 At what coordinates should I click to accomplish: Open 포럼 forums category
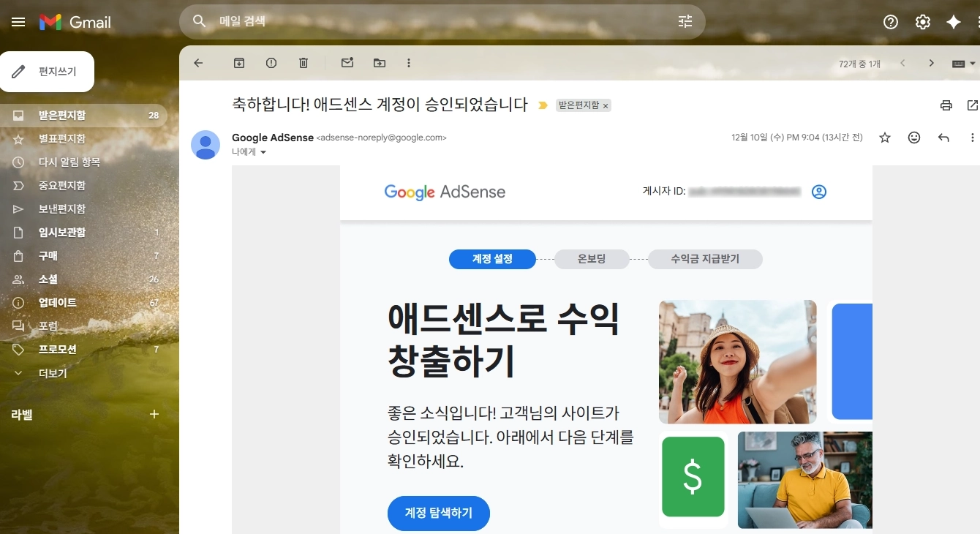(83, 326)
